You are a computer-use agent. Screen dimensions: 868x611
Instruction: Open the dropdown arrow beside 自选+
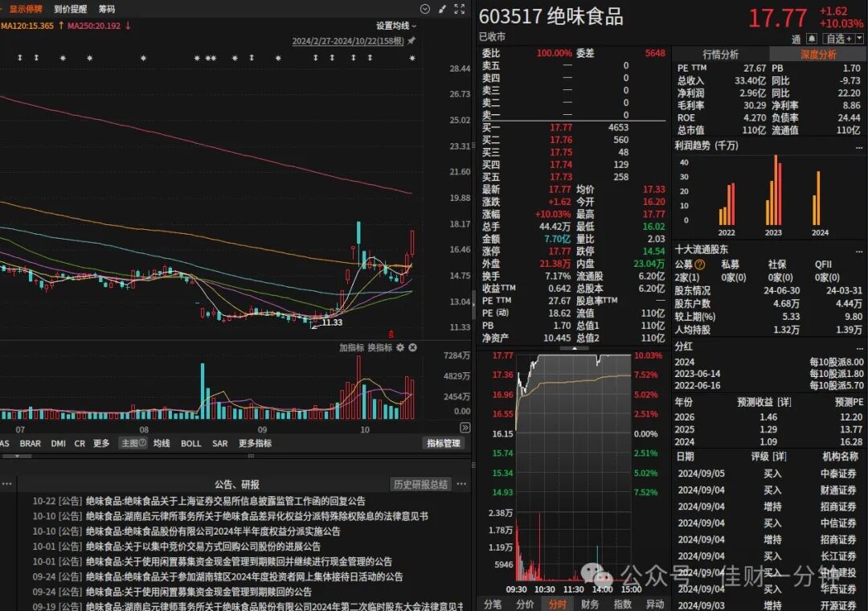pyautogui.click(x=859, y=39)
